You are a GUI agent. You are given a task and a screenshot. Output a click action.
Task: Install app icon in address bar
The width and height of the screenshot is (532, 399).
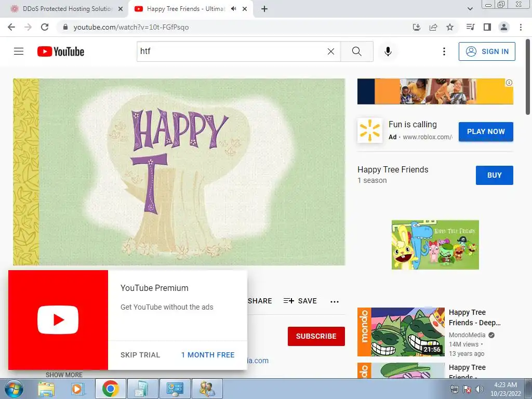pos(416,27)
